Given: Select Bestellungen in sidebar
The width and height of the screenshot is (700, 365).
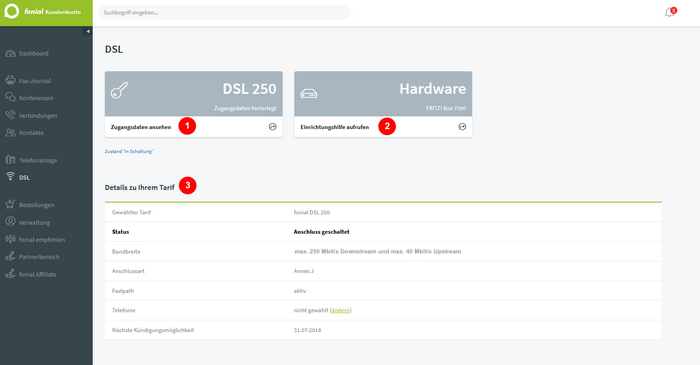Looking at the screenshot, I should [37, 205].
